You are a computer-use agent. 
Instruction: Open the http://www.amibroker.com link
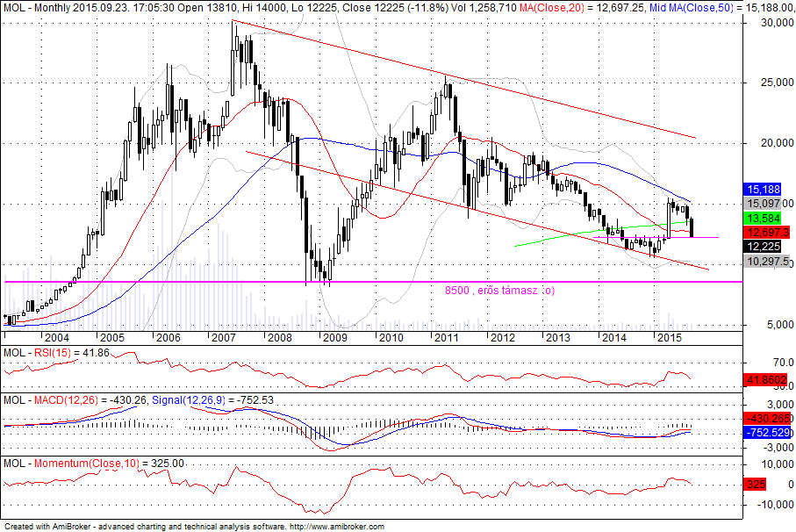[x=337, y=527]
